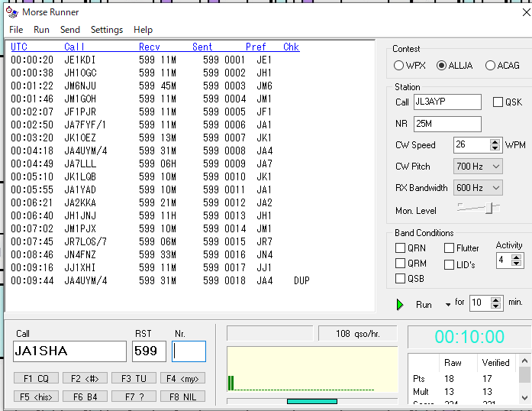
Task: Click the RST field showing 599
Action: 150,351
